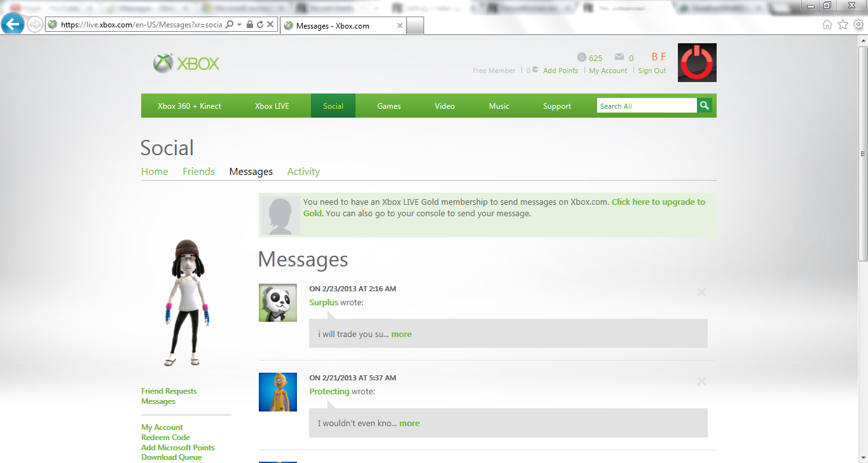
Task: Open the Xbox LIVE menu
Action: pos(272,106)
